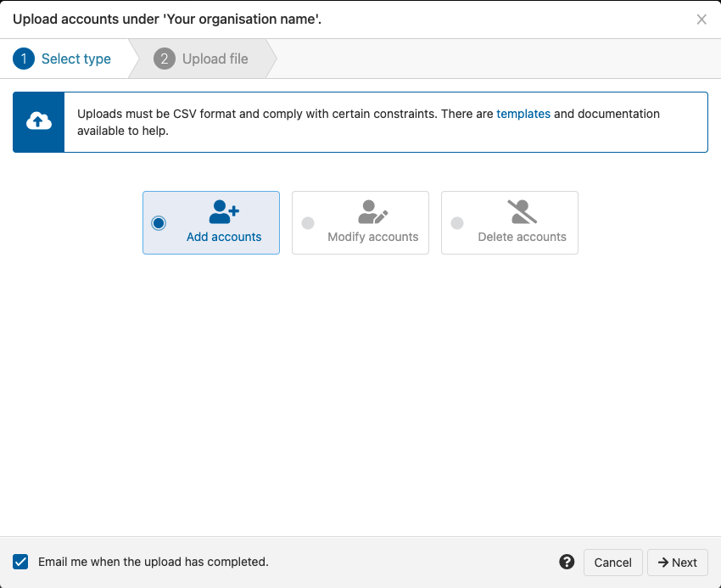Close the upload accounts dialog
Viewport: 721px width, 588px height.
point(701,19)
